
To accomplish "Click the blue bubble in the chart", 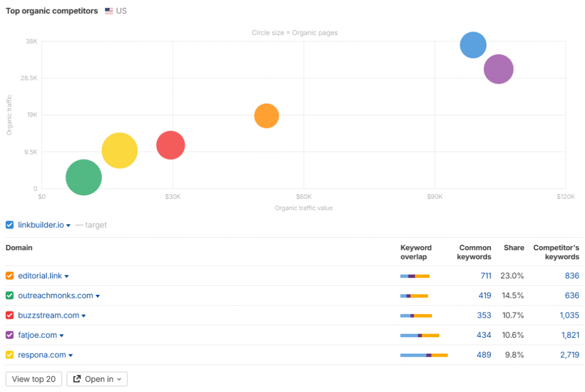I will (x=473, y=45).
